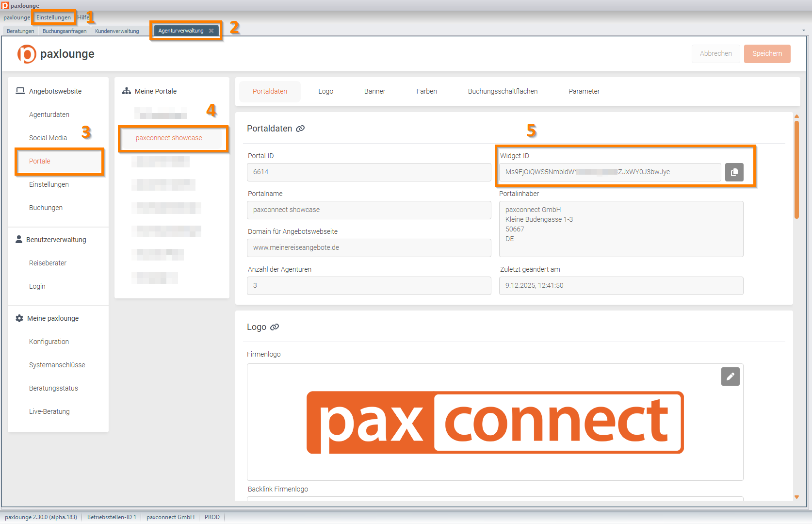812x524 pixels.
Task: Click the Domain für Angebotswebseite field
Action: (x=369, y=247)
